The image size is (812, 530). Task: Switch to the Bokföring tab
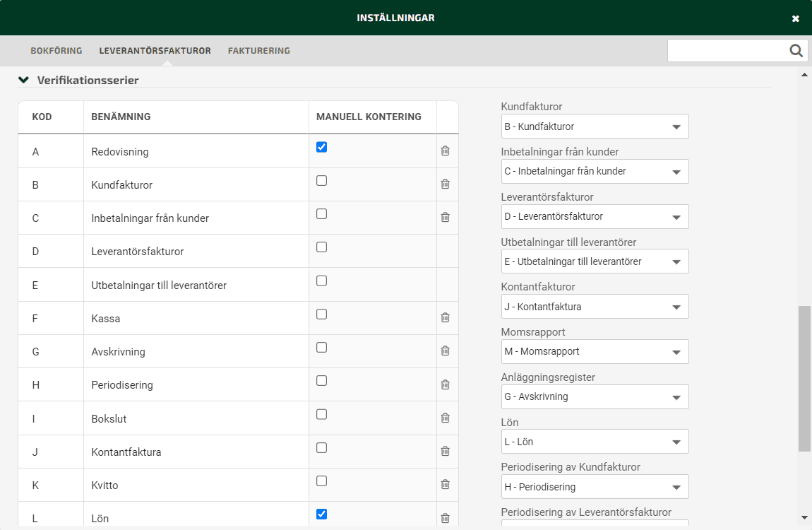tap(56, 51)
